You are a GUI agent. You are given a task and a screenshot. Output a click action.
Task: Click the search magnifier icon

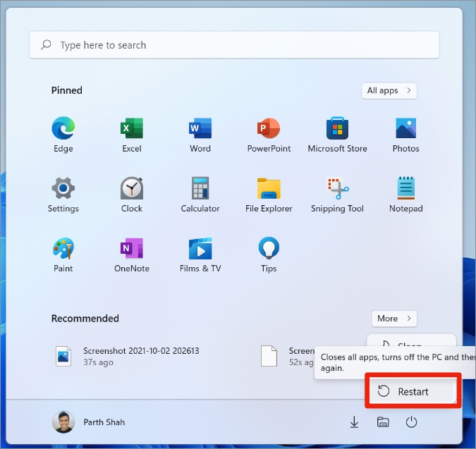pos(46,44)
